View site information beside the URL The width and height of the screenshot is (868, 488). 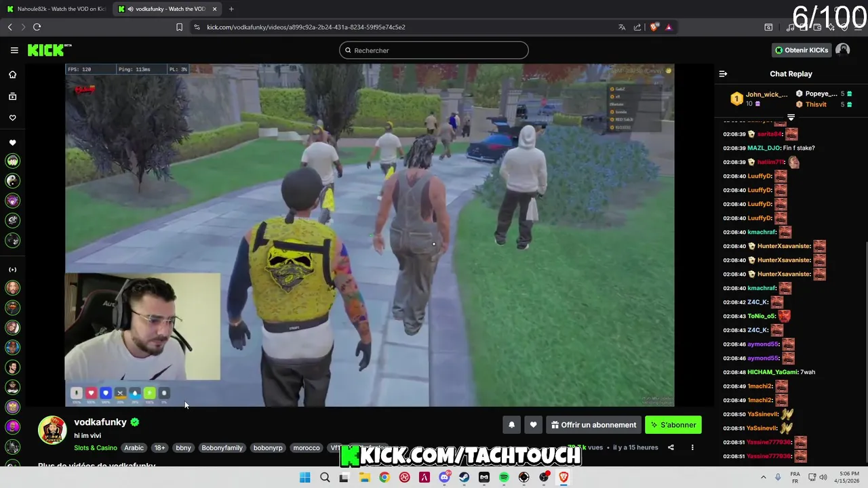(197, 27)
